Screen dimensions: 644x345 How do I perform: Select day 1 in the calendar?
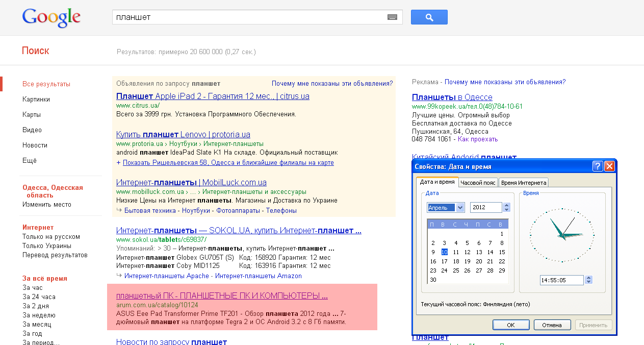[x=502, y=234]
